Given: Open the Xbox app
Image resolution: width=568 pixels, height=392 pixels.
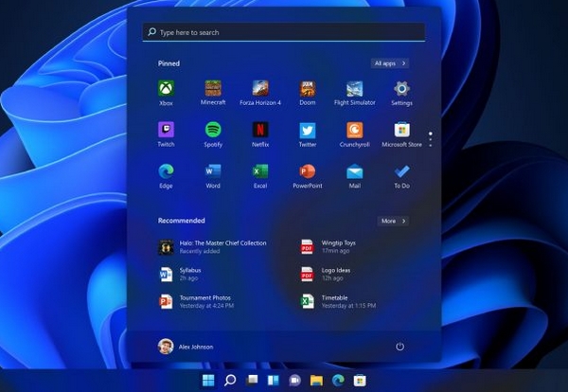Looking at the screenshot, I should tap(166, 93).
